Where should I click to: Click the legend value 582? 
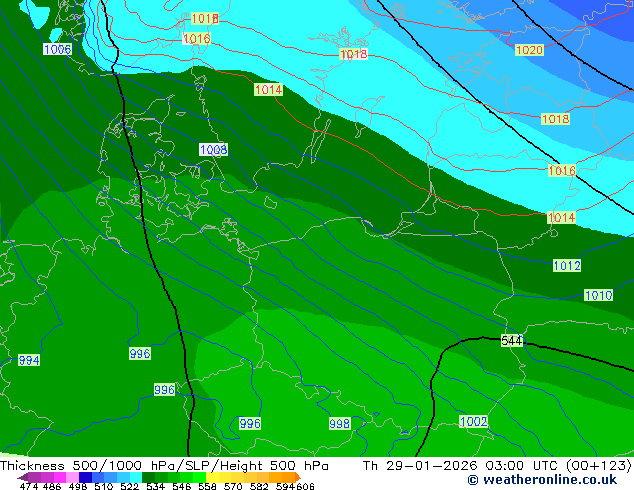point(259,486)
